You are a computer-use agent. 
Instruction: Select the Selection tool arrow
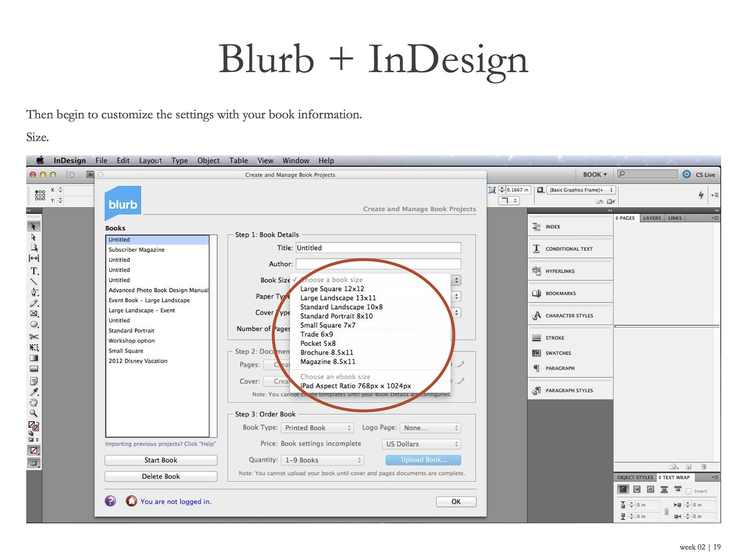tap(34, 226)
